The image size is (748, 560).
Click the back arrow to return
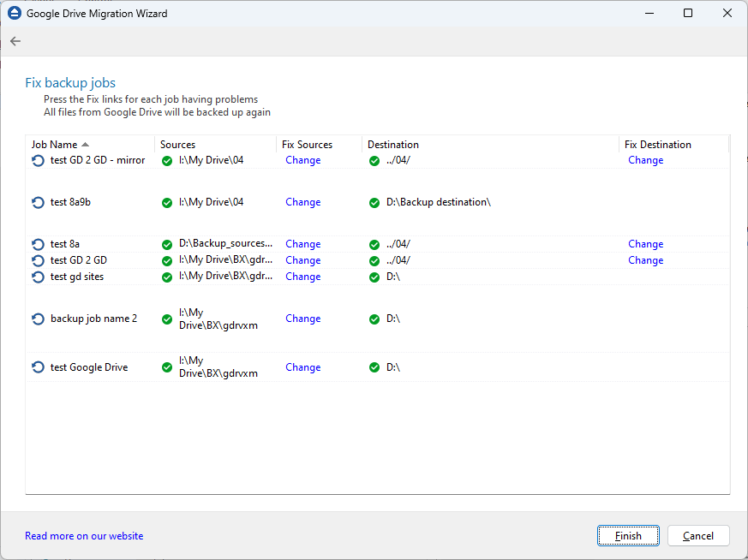tap(15, 41)
